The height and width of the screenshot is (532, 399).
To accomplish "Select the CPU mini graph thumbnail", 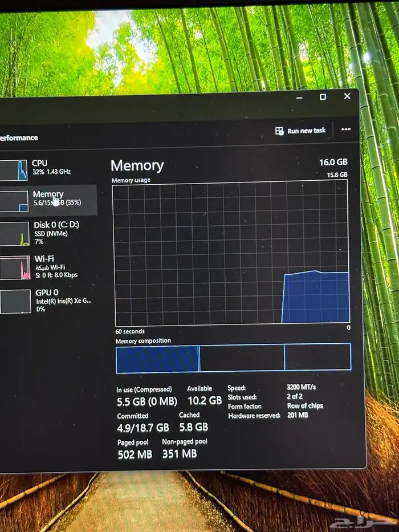I will coord(14,170).
